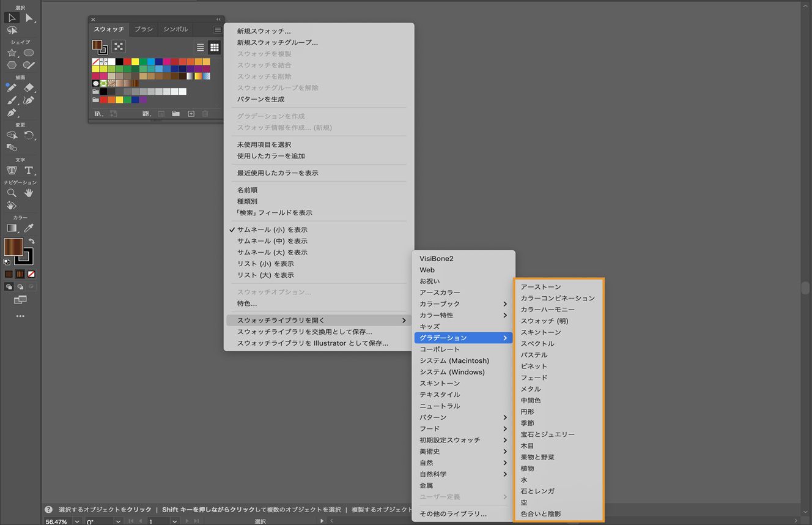The height and width of the screenshot is (525, 812).
Task: Click the vertical scrollbar on right edge
Action: tap(806, 289)
